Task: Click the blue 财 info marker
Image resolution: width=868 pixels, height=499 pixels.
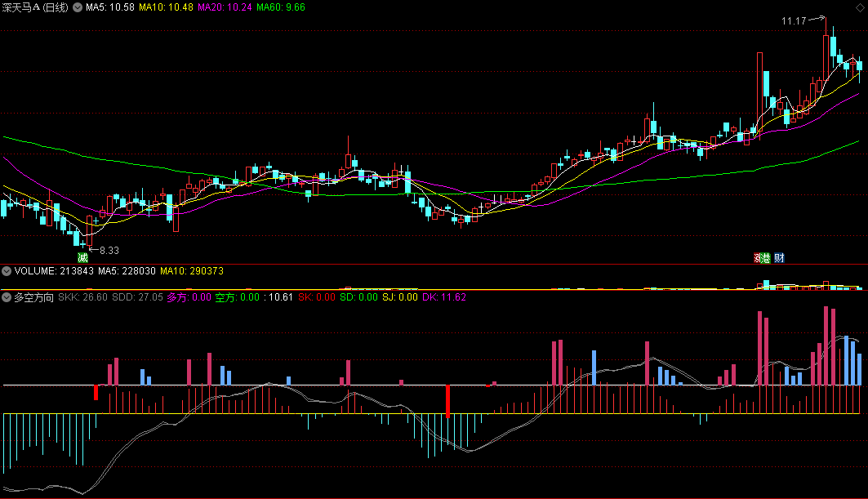Action: pyautogui.click(x=779, y=257)
